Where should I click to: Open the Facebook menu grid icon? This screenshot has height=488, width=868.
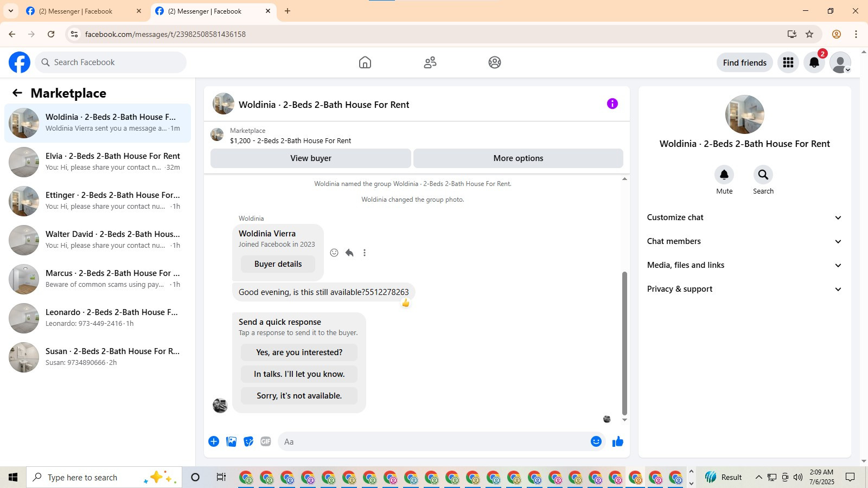pyautogui.click(x=788, y=62)
